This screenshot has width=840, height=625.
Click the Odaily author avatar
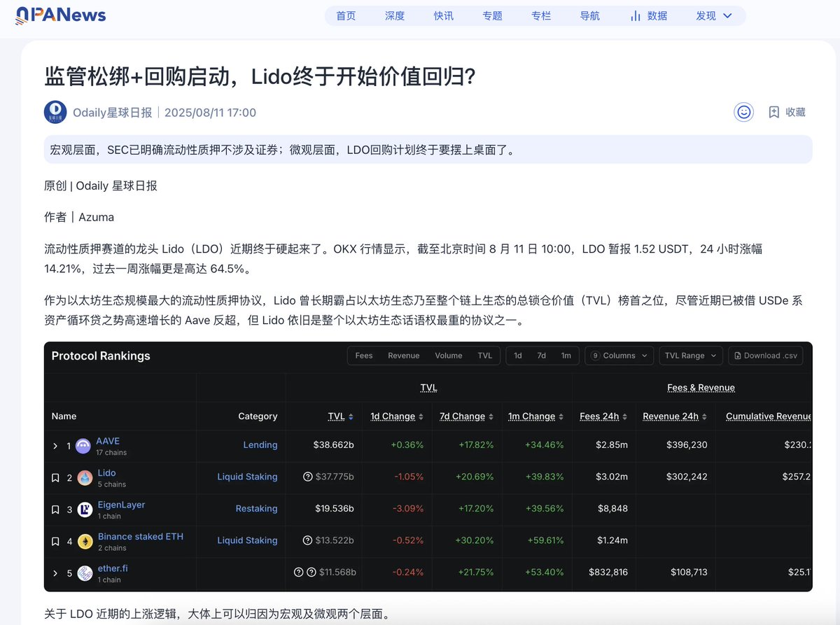coord(55,112)
